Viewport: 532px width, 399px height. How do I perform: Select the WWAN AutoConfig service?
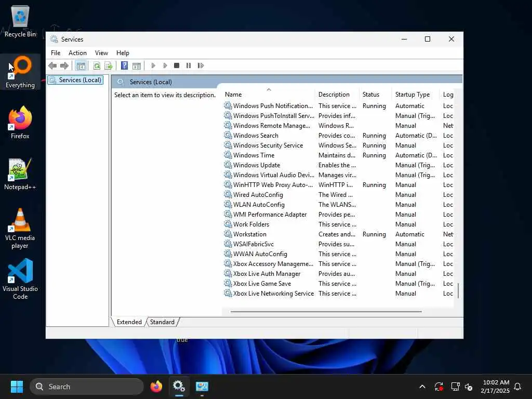(x=338, y=254)
